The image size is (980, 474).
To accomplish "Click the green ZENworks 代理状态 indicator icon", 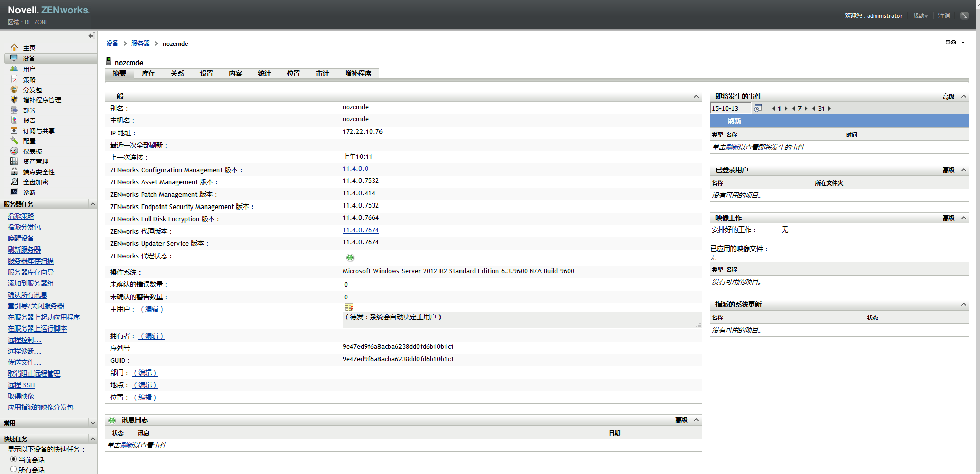I will coord(350,258).
